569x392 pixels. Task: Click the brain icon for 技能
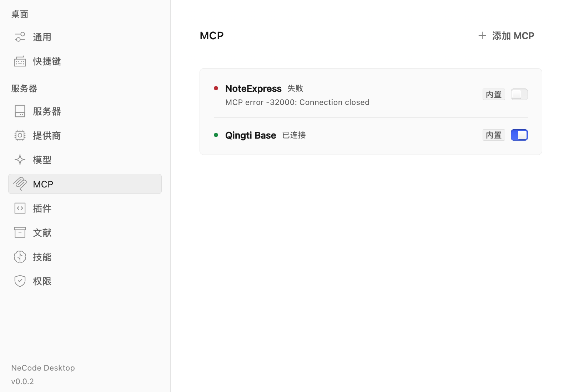[20, 257]
